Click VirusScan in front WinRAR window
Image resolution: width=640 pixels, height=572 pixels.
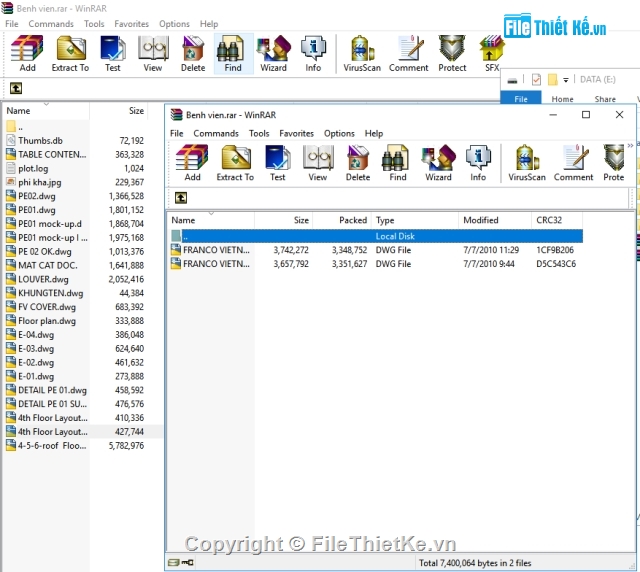point(527,163)
